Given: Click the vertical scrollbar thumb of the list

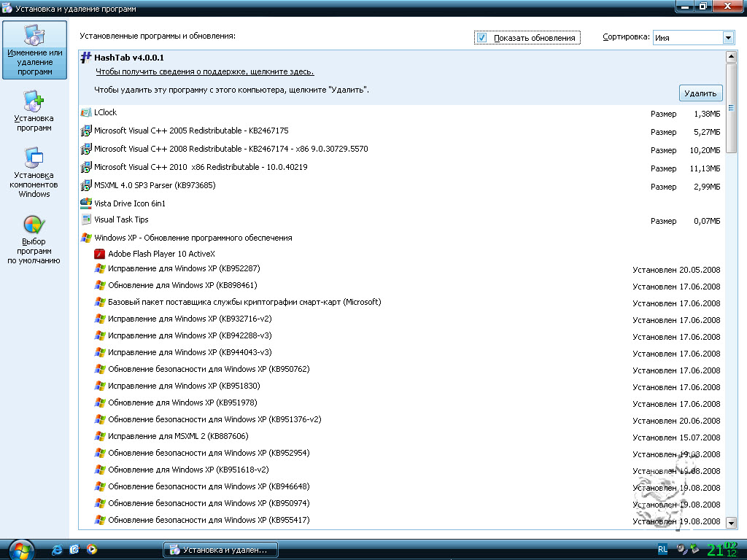Looking at the screenshot, I should pyautogui.click(x=731, y=108).
